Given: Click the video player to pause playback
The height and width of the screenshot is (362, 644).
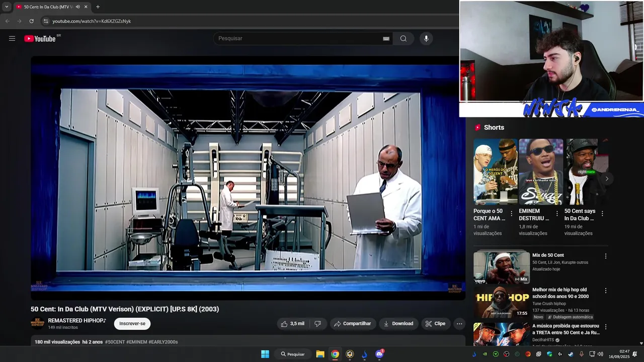Looking at the screenshot, I should coord(248,178).
